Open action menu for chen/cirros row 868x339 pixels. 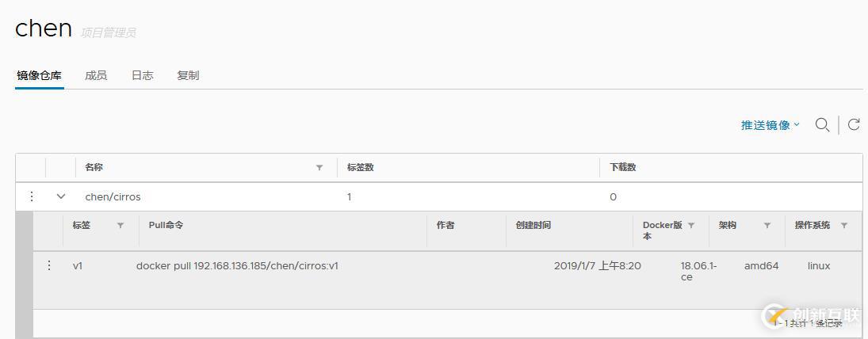click(x=32, y=196)
